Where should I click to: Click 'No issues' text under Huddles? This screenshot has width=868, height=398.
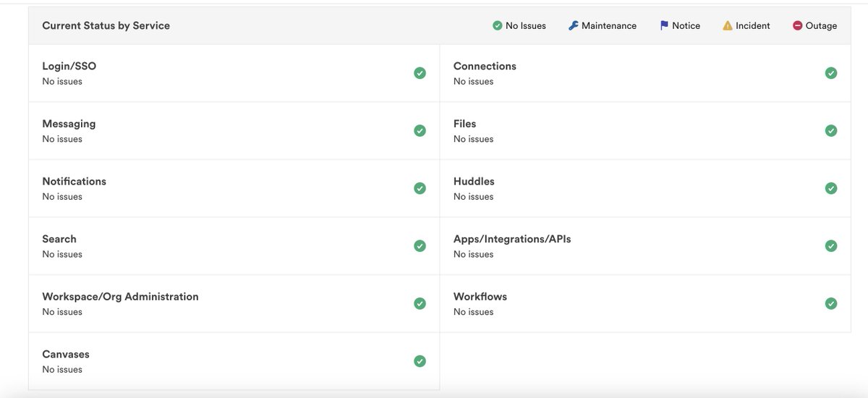[474, 197]
